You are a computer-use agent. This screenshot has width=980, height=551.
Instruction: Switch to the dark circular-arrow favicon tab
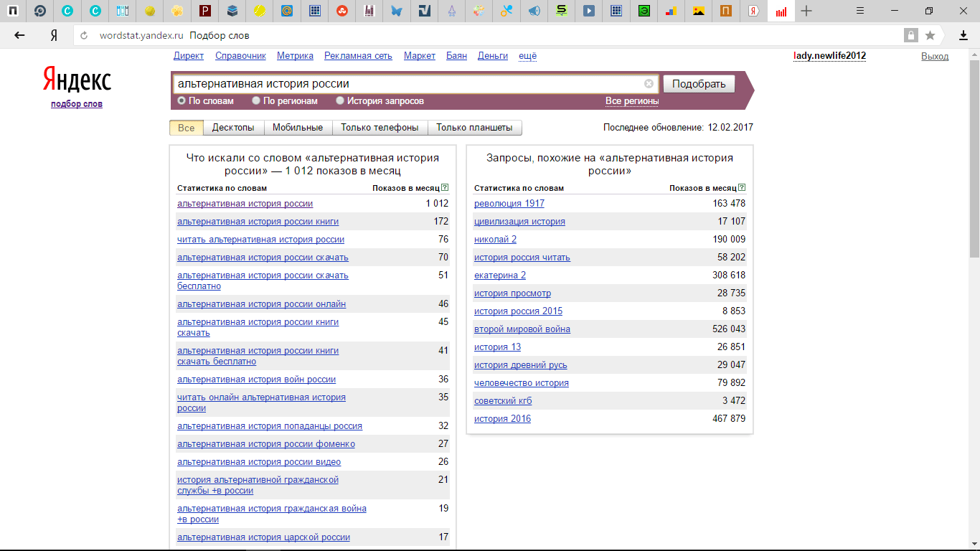(40, 11)
